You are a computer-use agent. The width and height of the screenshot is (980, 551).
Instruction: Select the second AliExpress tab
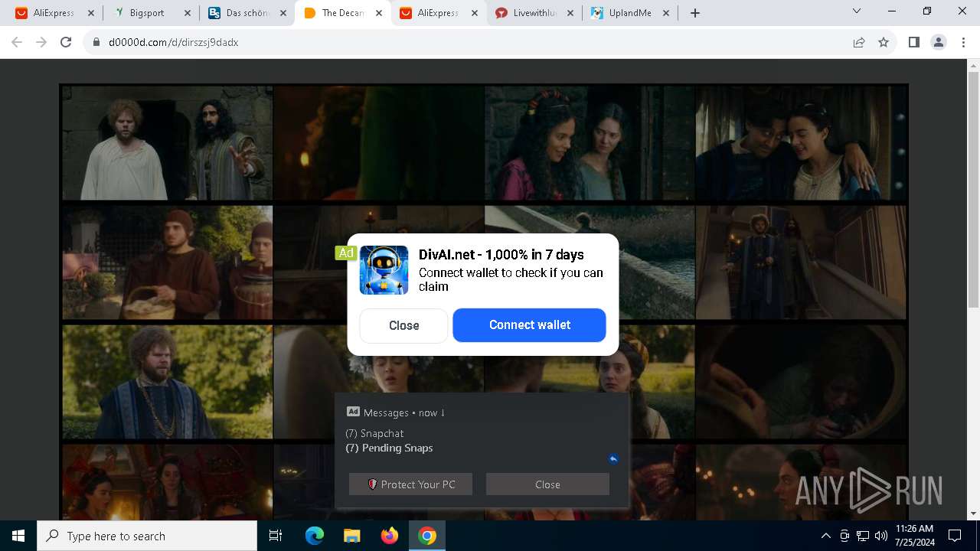(438, 13)
